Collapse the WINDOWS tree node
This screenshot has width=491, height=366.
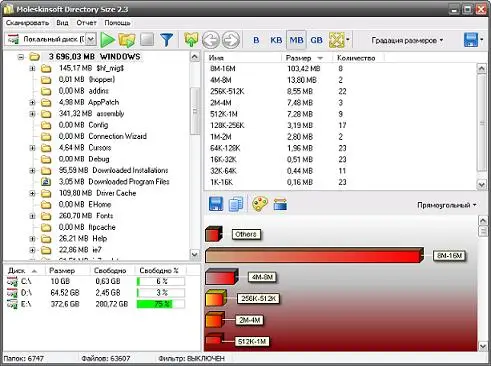pos(21,57)
